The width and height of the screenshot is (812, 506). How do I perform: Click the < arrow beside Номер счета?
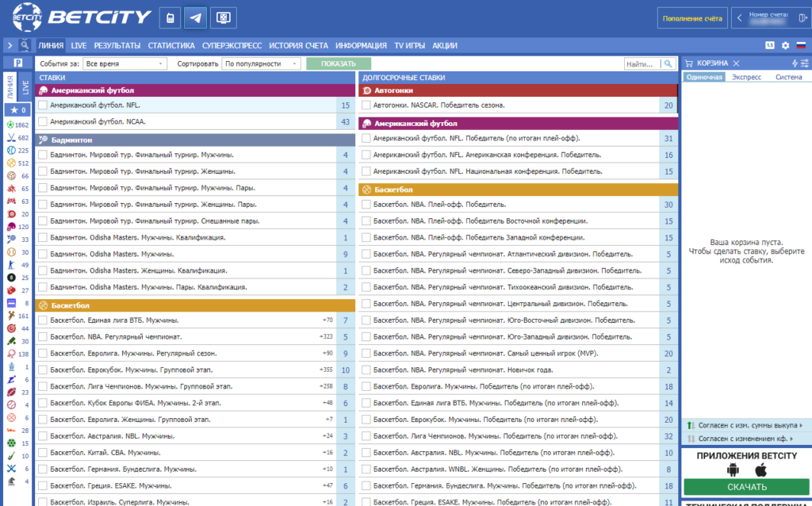[740, 17]
